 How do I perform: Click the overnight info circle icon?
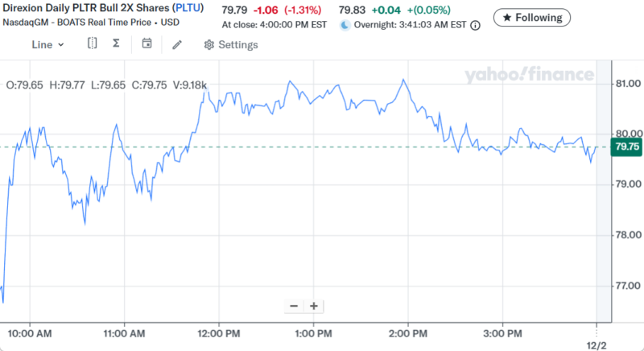(475, 26)
